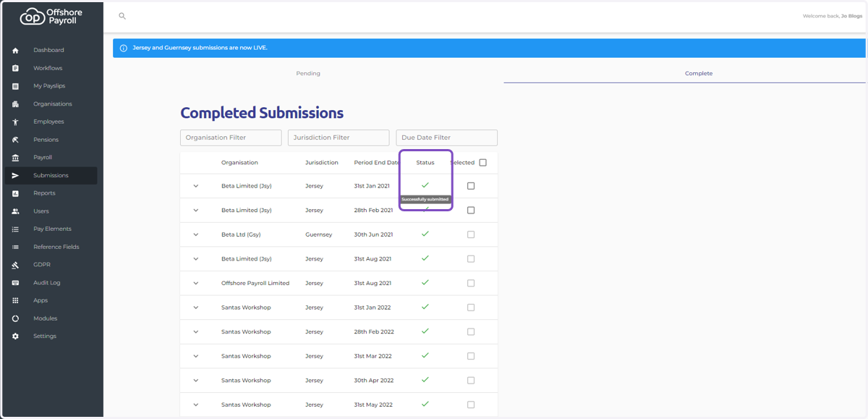Click the Modules circle icon
Image resolution: width=868 pixels, height=419 pixels.
(x=15, y=318)
